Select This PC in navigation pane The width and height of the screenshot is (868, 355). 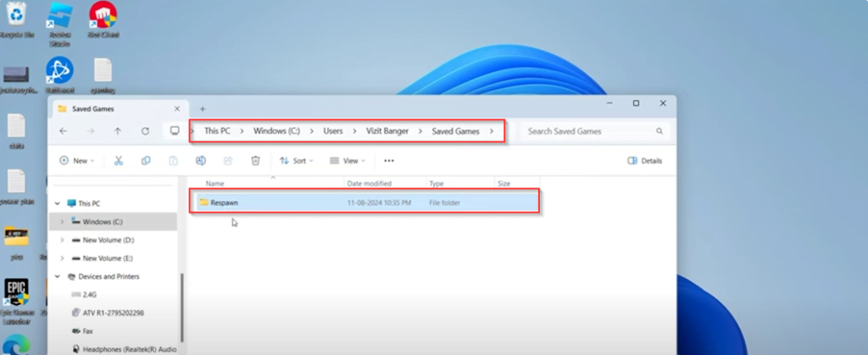tap(88, 203)
